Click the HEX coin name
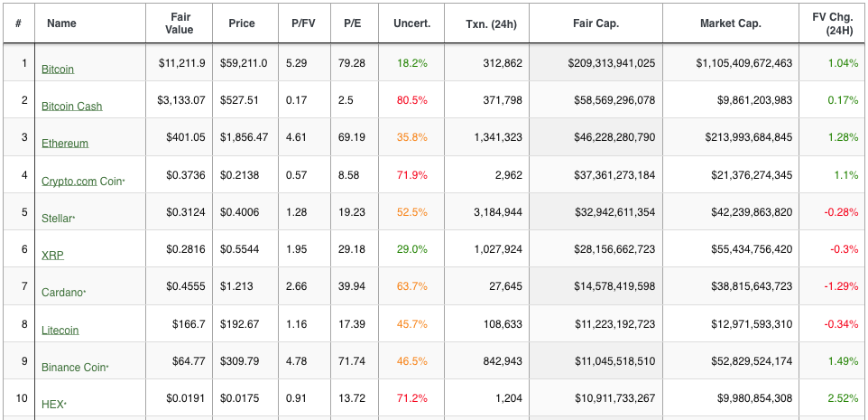The width and height of the screenshot is (868, 420). [53, 404]
